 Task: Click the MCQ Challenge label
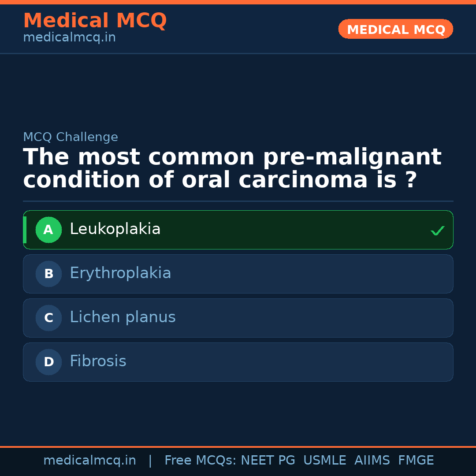71,137
